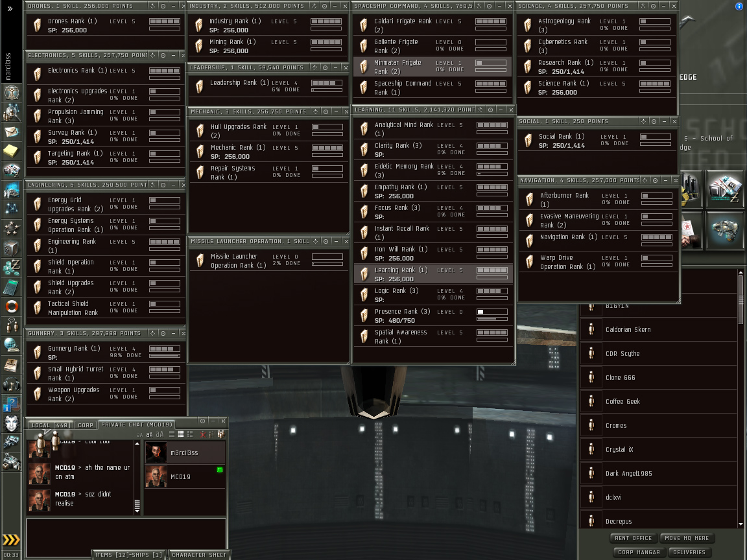The width and height of the screenshot is (747, 560).
Task: Open the market documents station service icon
Action: [x=724, y=189]
